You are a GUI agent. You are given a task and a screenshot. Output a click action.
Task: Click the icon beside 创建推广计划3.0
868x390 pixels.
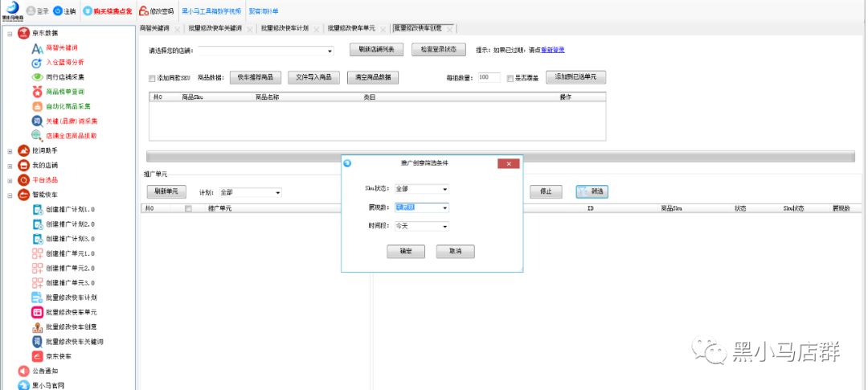point(37,239)
